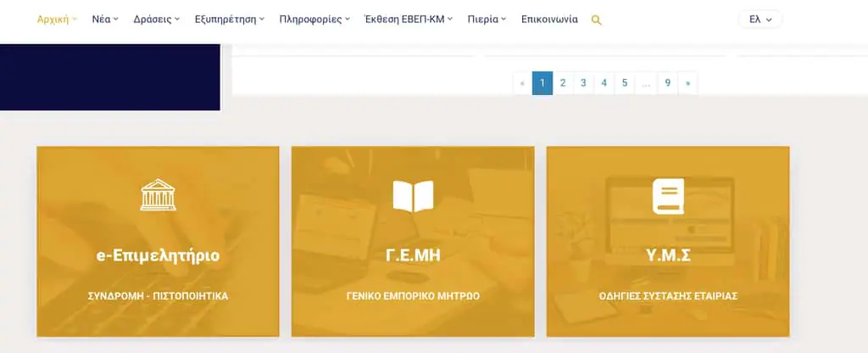Expand the Εξυπηρέτηση dropdown menu
Image resolution: width=868 pixels, height=353 pixels.
pyautogui.click(x=229, y=19)
